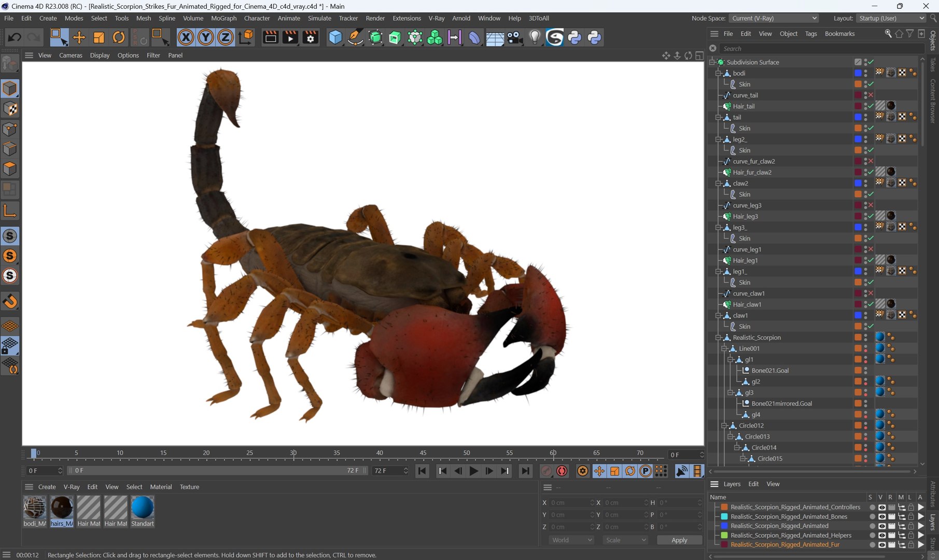Go to end of animation
Image resolution: width=939 pixels, height=560 pixels.
point(525,471)
